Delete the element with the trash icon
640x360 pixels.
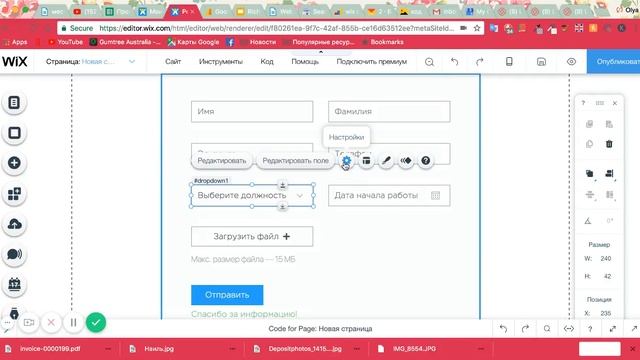(x=609, y=144)
